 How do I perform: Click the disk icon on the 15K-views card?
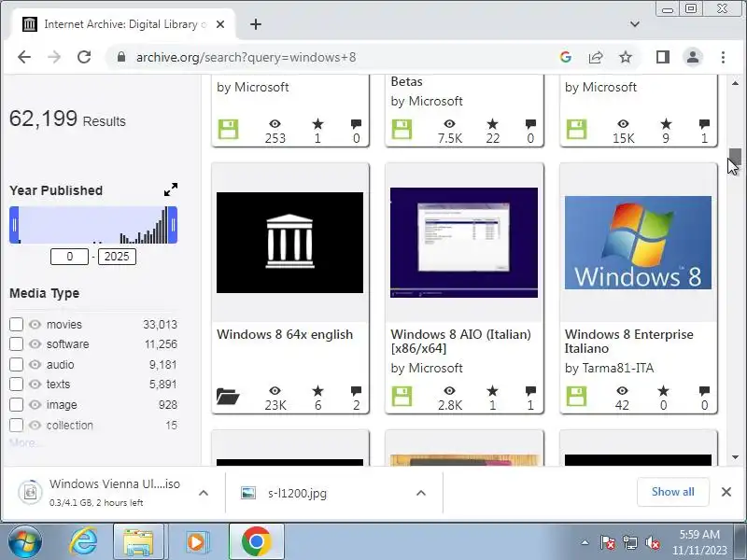(x=576, y=129)
